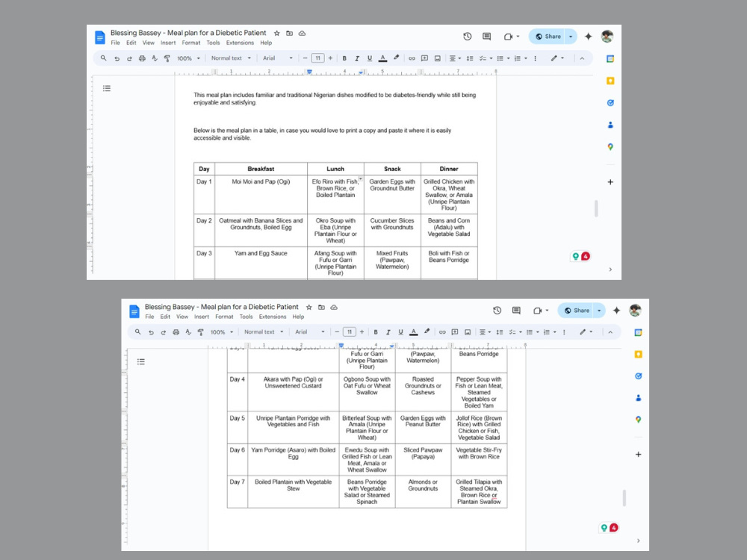The image size is (747, 560).
Task: Click insert image icon in upper window
Action: click(437, 58)
